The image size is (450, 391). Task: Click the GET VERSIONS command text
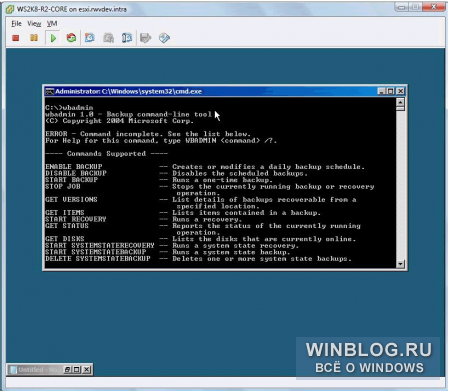click(71, 199)
